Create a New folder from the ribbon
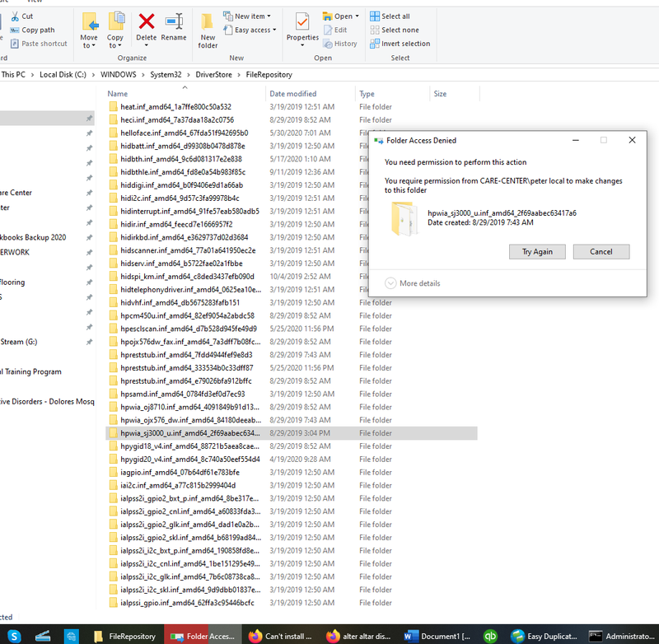The height and width of the screenshot is (644, 659). [208, 30]
